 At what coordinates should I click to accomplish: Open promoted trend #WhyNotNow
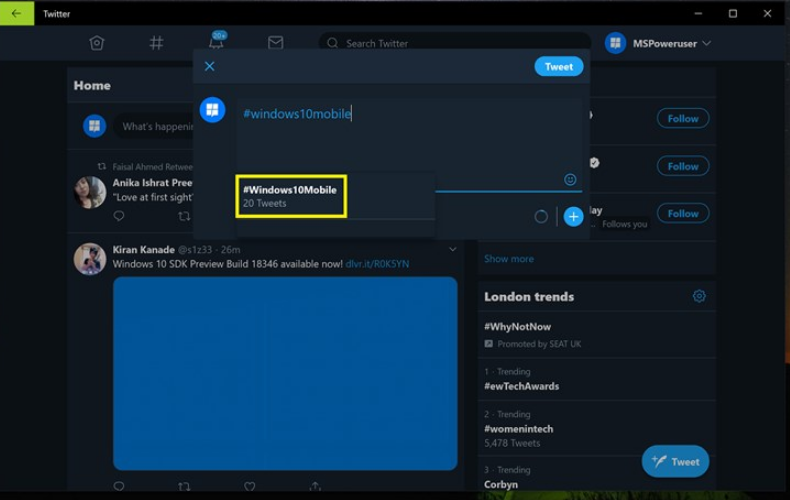coord(517,327)
